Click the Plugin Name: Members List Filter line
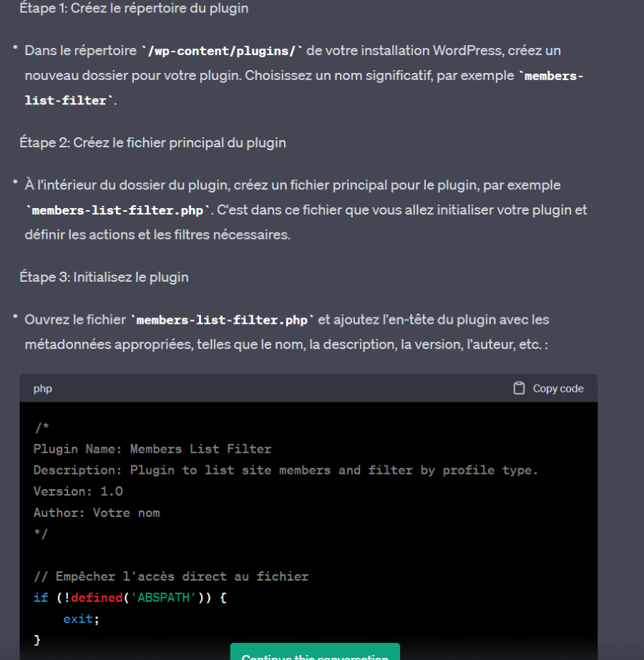This screenshot has height=660, width=644. [152, 449]
